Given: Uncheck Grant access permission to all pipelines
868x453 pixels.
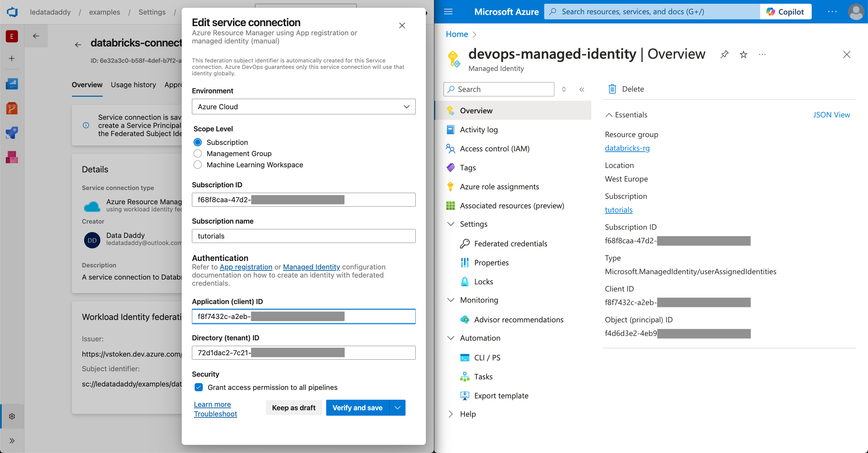Looking at the screenshot, I should click(x=199, y=387).
